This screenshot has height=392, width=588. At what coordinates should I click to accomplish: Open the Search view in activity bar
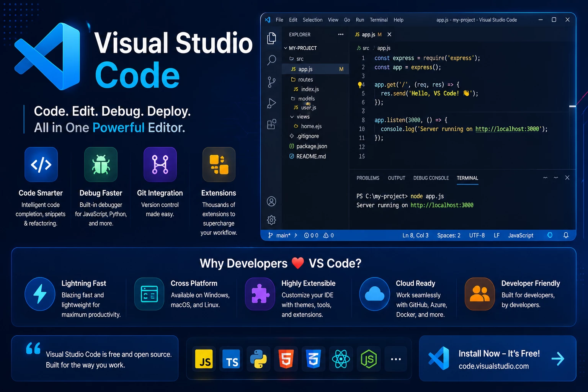tap(271, 60)
